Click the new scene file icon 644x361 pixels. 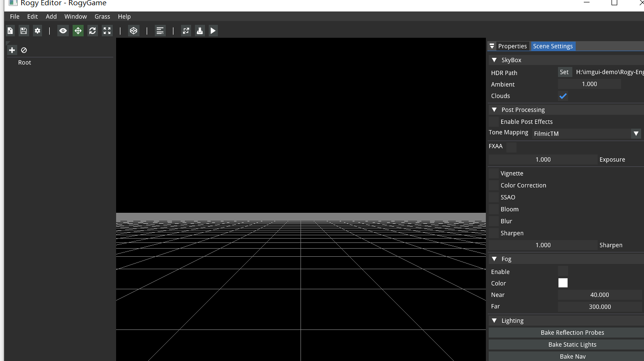pyautogui.click(x=10, y=31)
